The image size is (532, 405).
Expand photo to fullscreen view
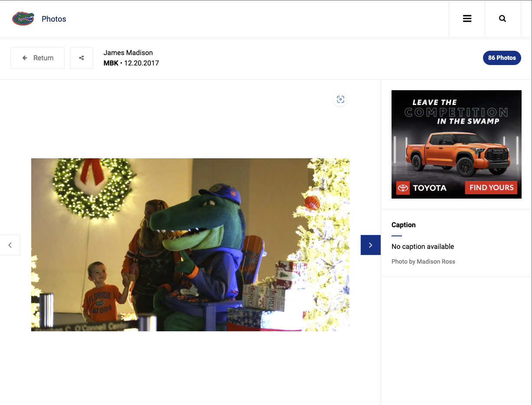pyautogui.click(x=340, y=99)
